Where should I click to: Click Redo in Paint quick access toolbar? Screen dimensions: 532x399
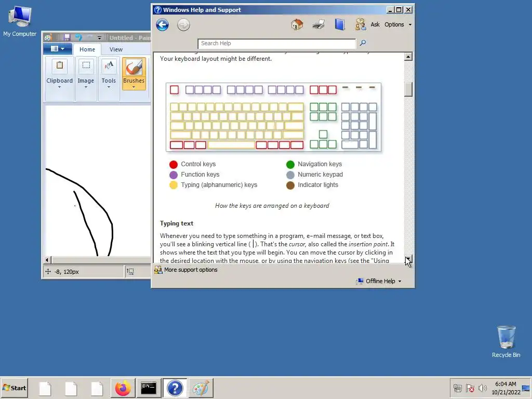pyautogui.click(x=89, y=37)
